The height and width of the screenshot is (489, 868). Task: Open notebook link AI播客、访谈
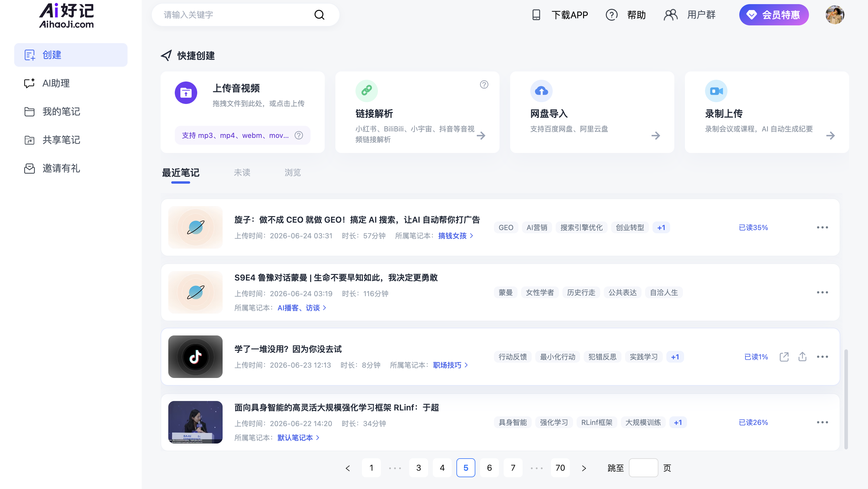point(301,308)
